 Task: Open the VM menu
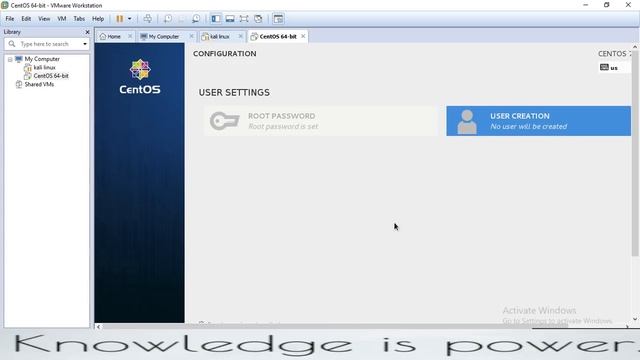[62, 19]
